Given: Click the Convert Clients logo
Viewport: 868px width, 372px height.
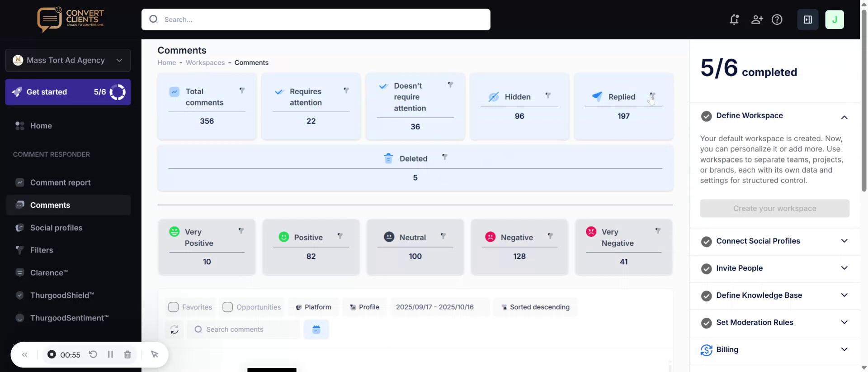Looking at the screenshot, I should [71, 19].
